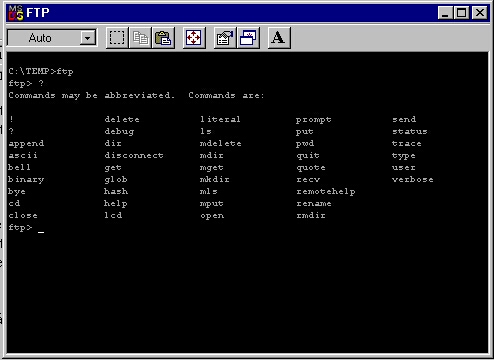The width and height of the screenshot is (494, 360).
Task: Click the 'user' command text
Action: pos(404,167)
